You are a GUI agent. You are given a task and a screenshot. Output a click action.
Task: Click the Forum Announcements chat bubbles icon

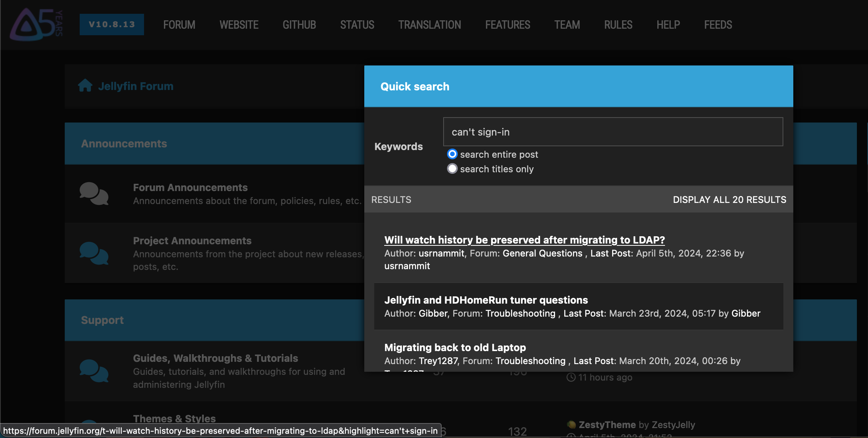[94, 193]
